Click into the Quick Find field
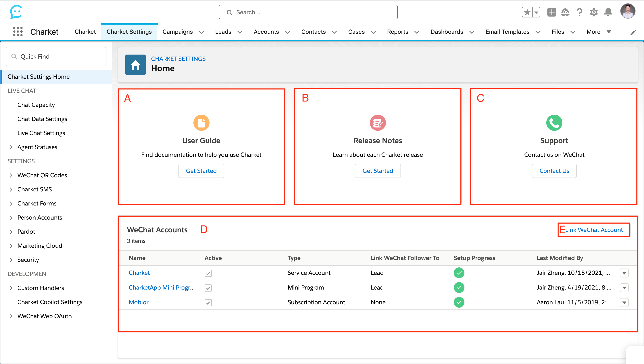644x364 pixels. [56, 57]
